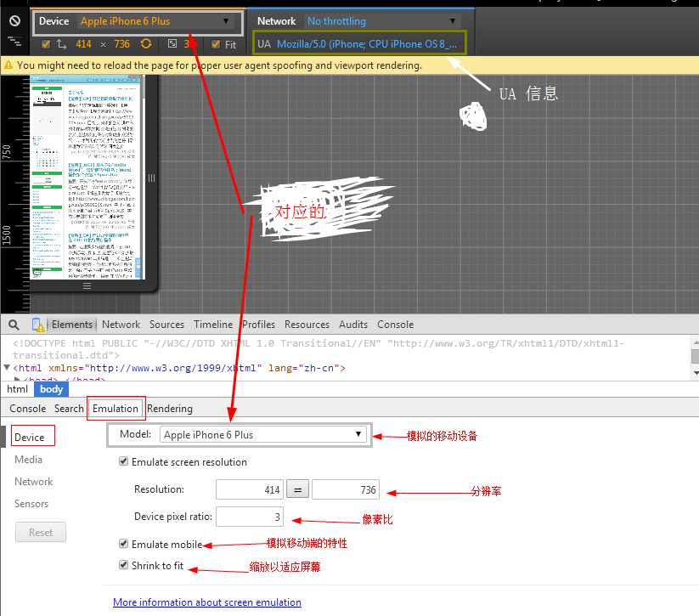Click the html xmlns element line
The width and height of the screenshot is (699, 616).
(179, 368)
